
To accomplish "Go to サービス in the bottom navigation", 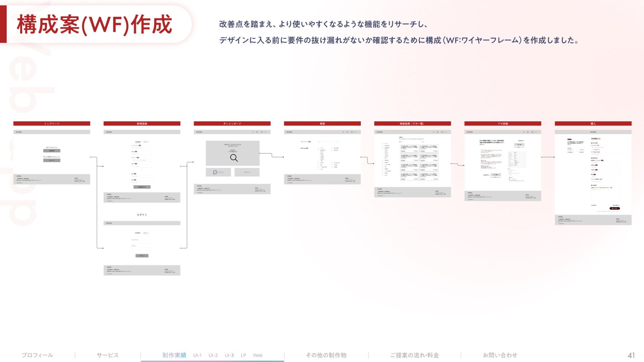I will coord(107,355).
